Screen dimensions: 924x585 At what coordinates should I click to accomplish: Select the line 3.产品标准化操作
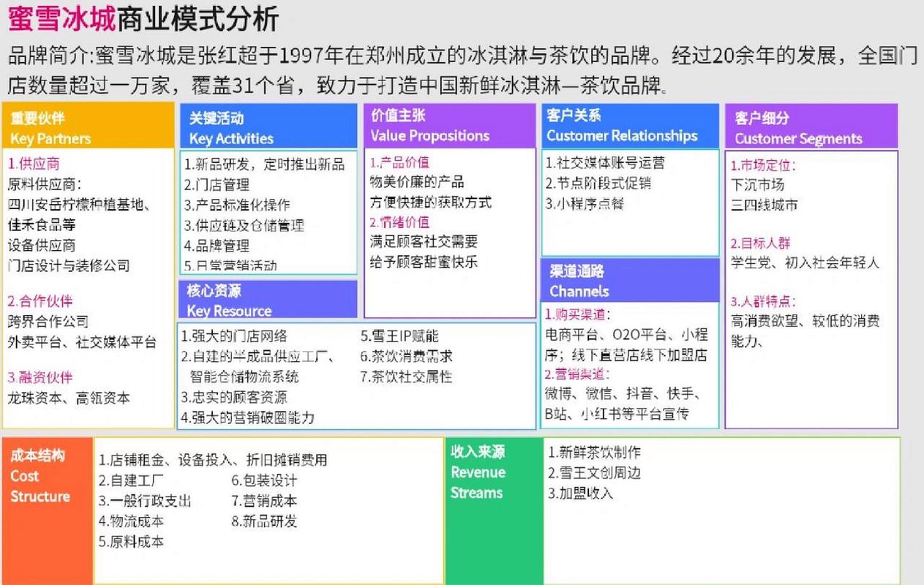click(x=237, y=205)
